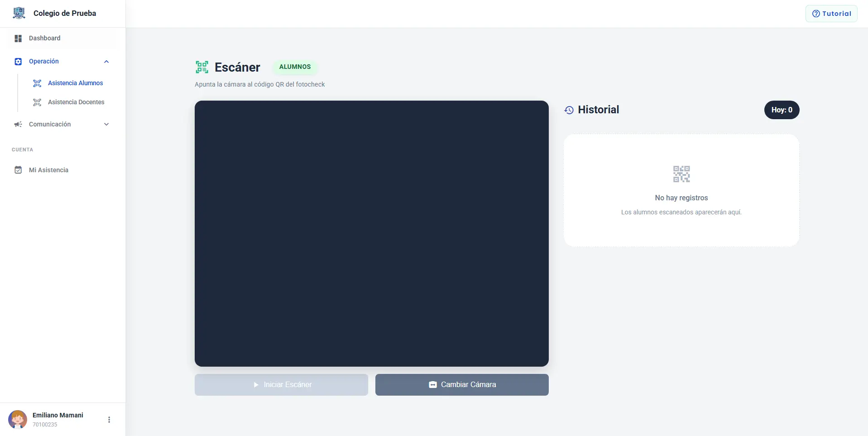Viewport: 868px width, 436px height.
Task: Switch camera using Cambiar Cámara
Action: click(x=462, y=385)
